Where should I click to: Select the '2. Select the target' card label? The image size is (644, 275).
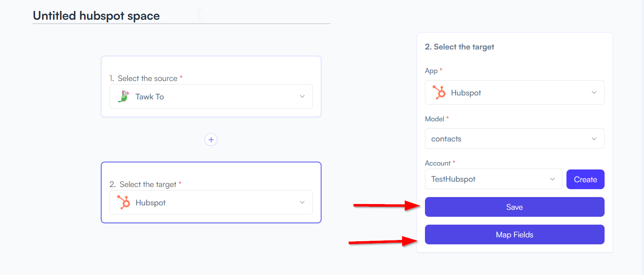148,184
